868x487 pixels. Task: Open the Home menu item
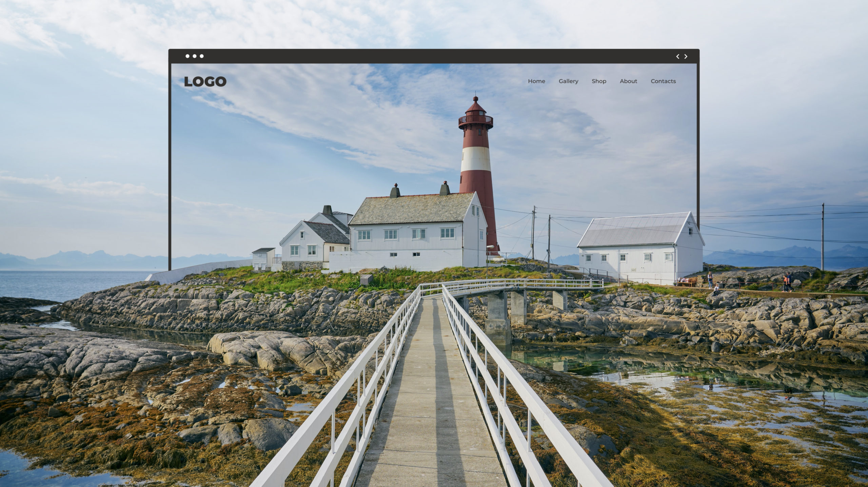(536, 81)
